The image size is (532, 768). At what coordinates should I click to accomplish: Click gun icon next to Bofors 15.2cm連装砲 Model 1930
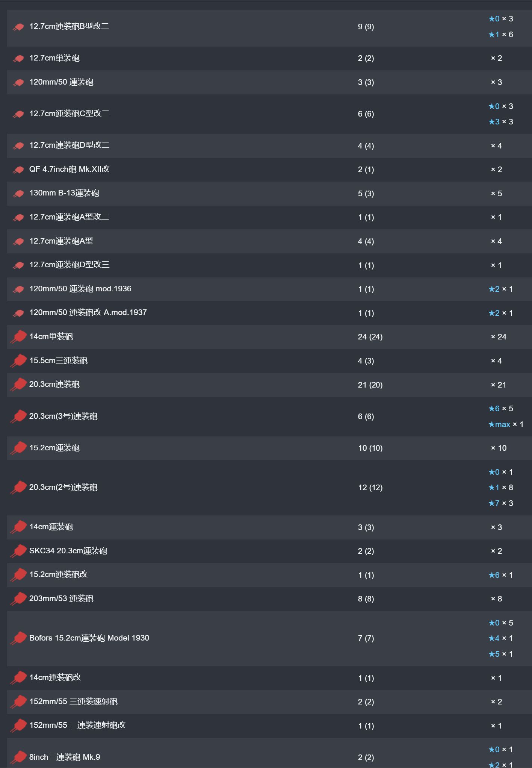pos(18,638)
